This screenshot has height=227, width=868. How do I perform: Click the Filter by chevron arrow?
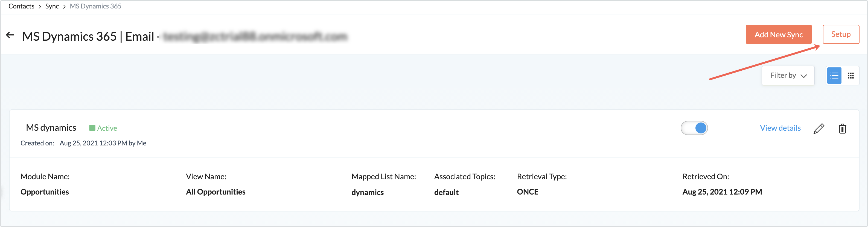(804, 76)
